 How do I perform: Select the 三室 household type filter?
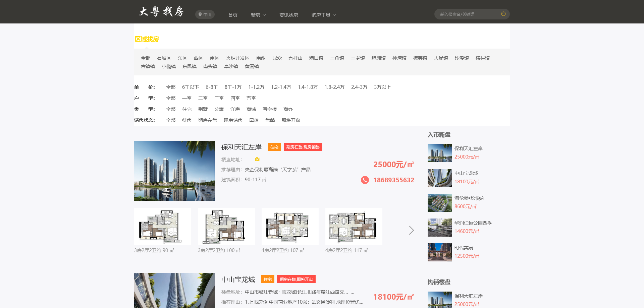tap(219, 98)
